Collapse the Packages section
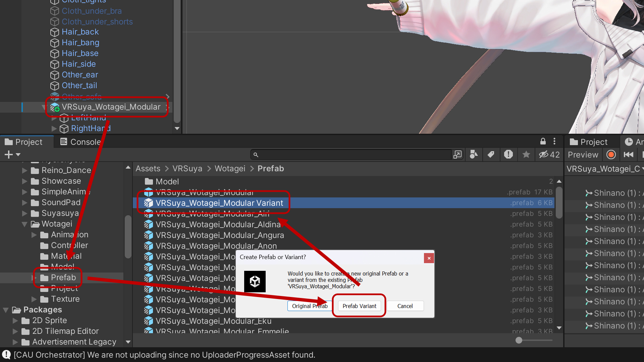This screenshot has height=362, width=644. click(6, 310)
